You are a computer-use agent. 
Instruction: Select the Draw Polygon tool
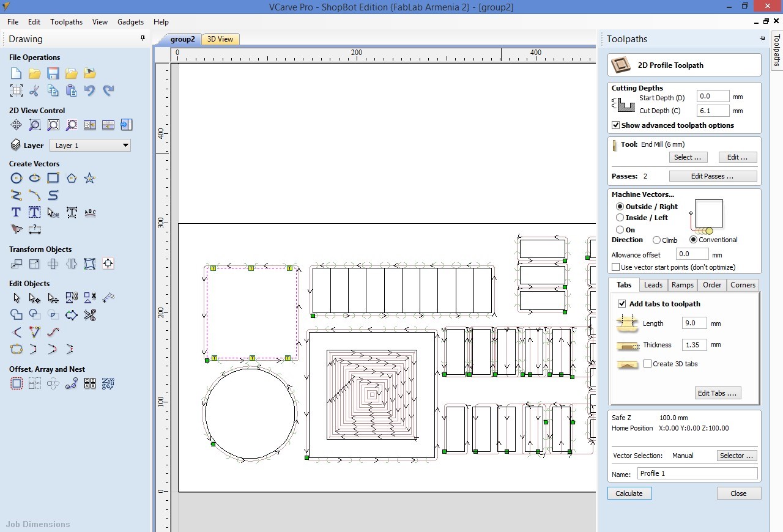tap(72, 178)
